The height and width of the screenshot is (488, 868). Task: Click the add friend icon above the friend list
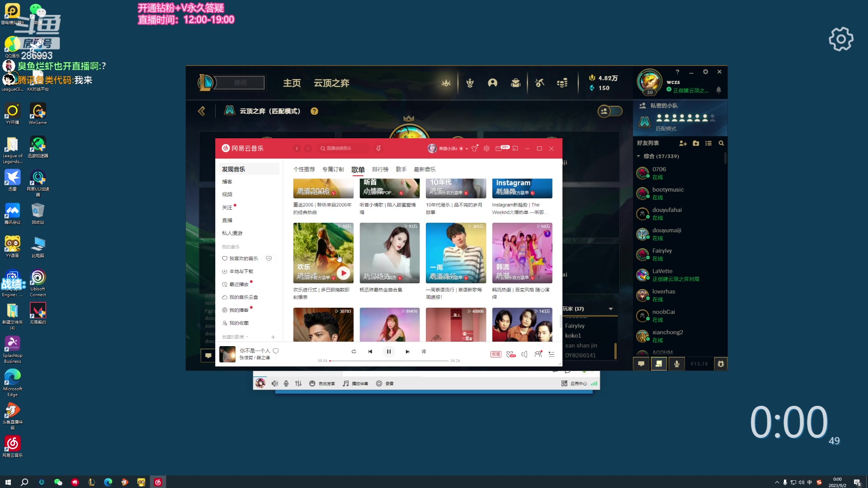point(684,143)
